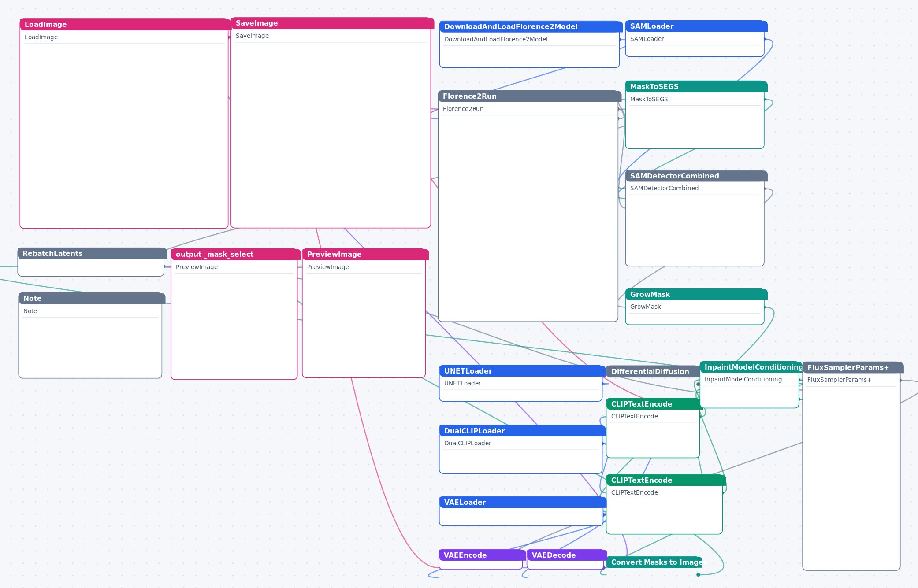Viewport: 918px width, 588px height.
Task: Select the VAEDecode node header
Action: tap(567, 555)
